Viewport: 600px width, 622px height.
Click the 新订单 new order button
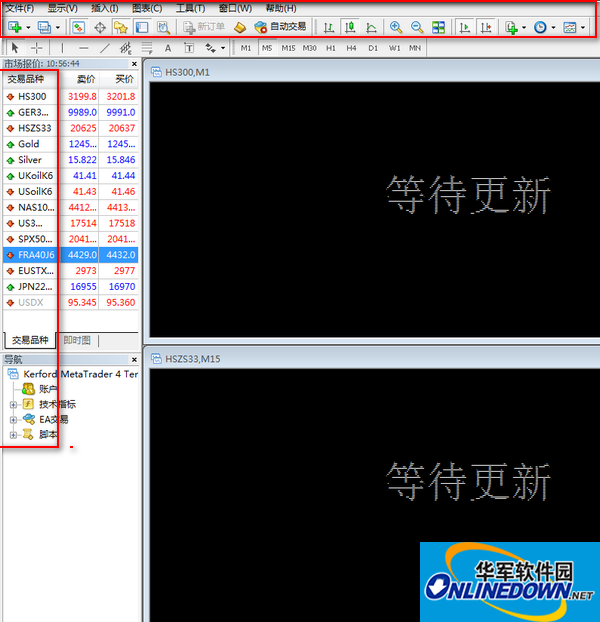tap(204, 27)
